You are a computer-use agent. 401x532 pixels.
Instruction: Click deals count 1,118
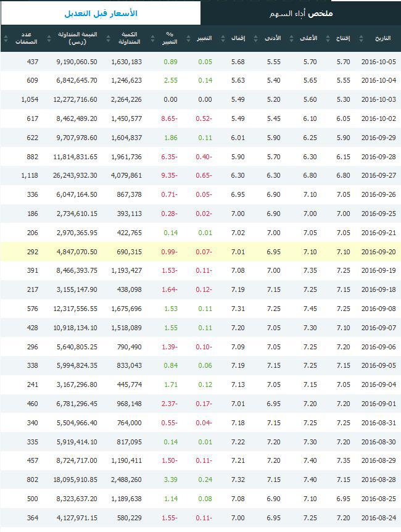tap(30, 175)
